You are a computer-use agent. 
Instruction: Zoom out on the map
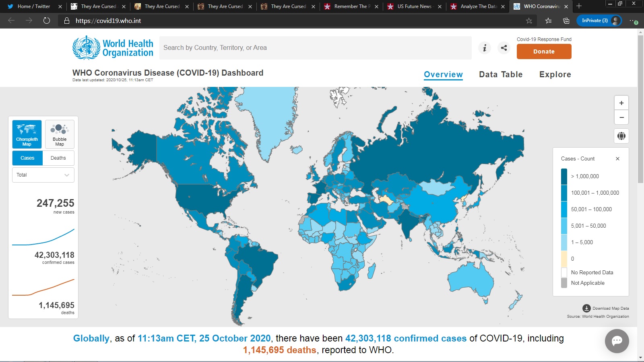point(621,117)
